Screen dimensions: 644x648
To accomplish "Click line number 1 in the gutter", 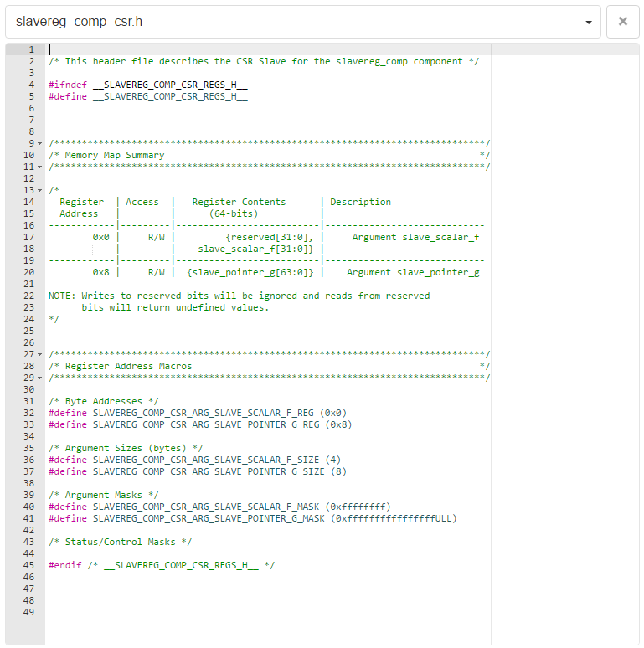I will 30,49.
